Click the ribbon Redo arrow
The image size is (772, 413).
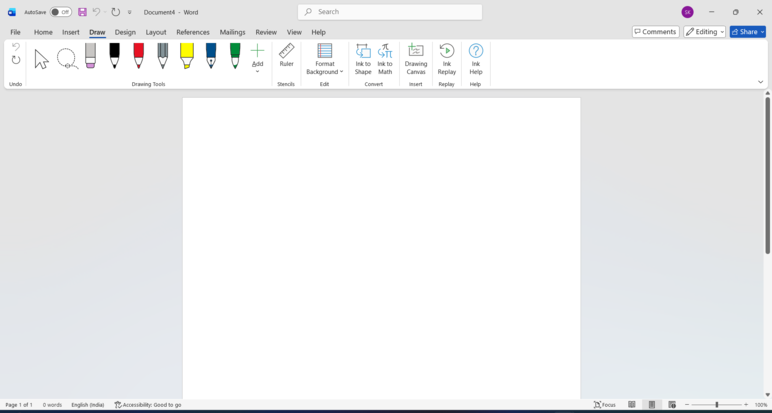(x=16, y=60)
